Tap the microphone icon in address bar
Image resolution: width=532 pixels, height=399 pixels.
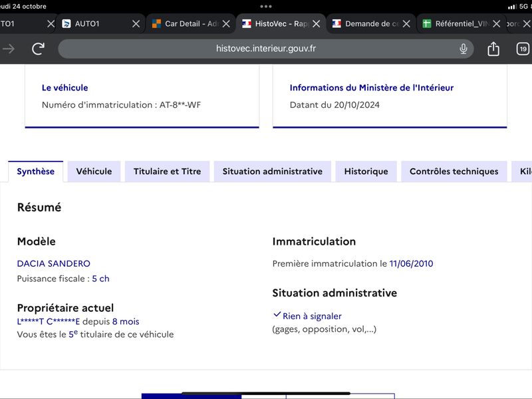click(463, 49)
